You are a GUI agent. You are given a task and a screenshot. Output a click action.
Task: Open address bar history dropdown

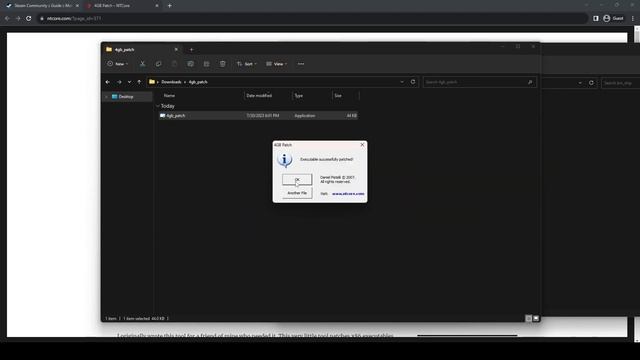pos(402,82)
